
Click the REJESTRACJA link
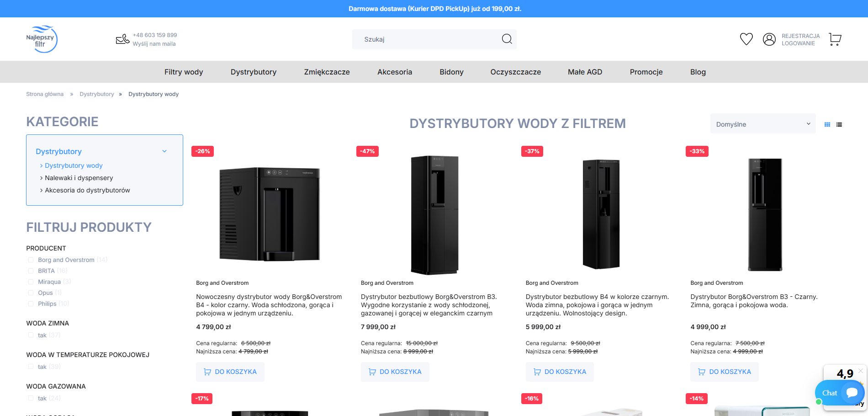click(x=800, y=36)
